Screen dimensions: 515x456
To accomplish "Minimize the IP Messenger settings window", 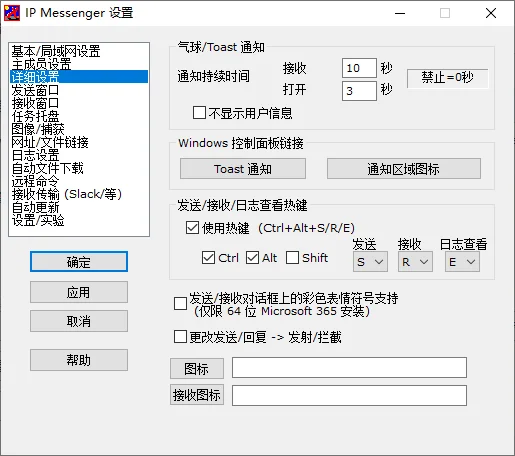I will [400, 13].
